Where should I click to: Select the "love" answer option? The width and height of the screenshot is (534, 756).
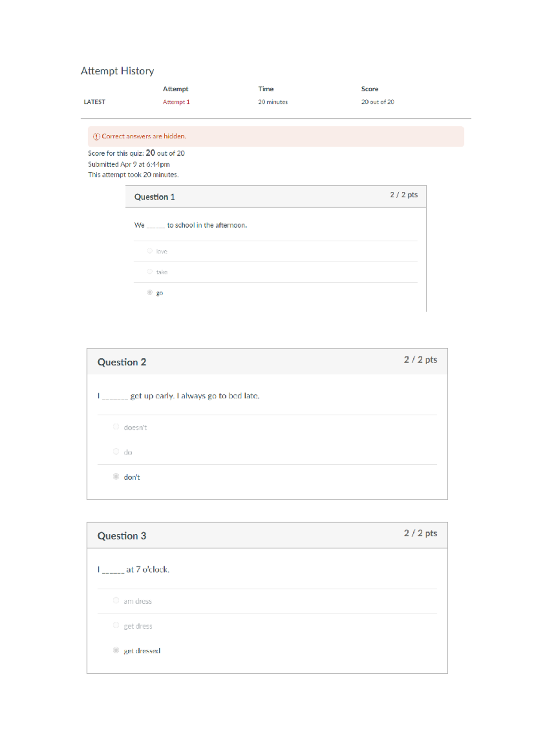(150, 251)
